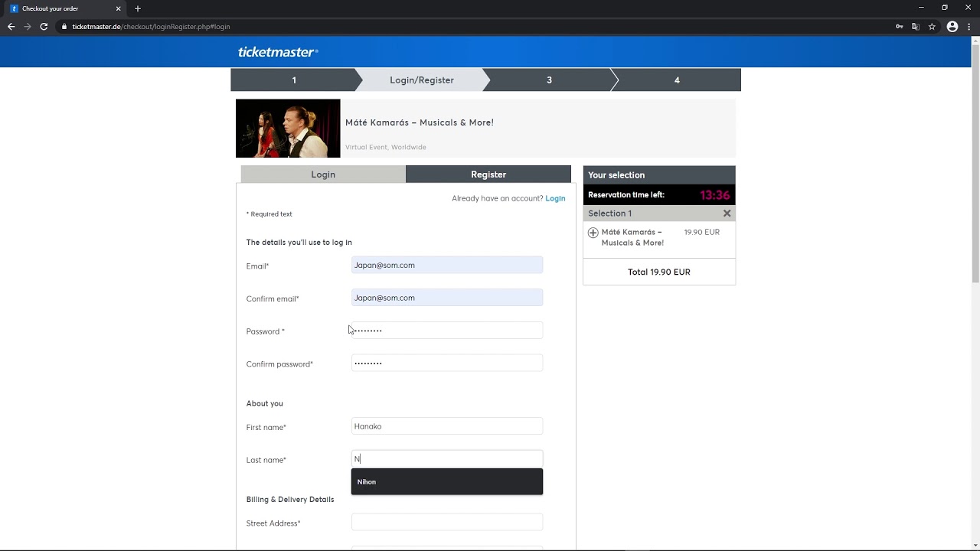Focus the Confirm password field
This screenshot has height=551, width=980.
(x=447, y=363)
